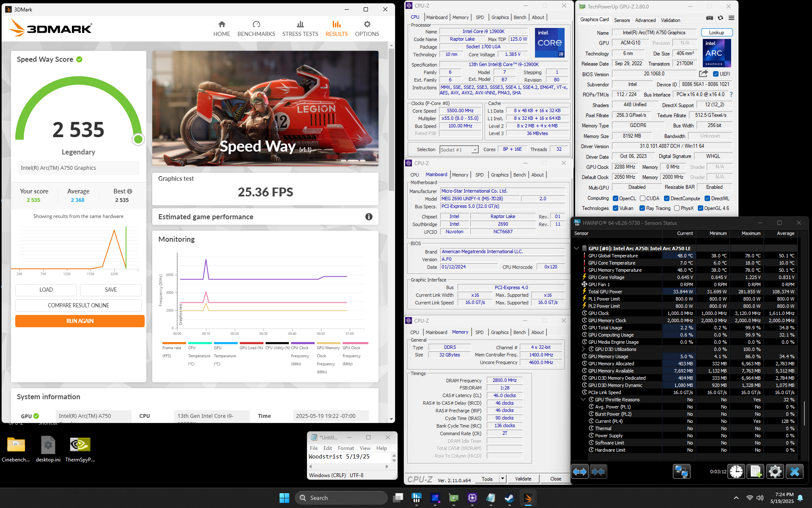Click HWiNFO network computers icon
Viewport: 812px width, 508px height.
681,472
